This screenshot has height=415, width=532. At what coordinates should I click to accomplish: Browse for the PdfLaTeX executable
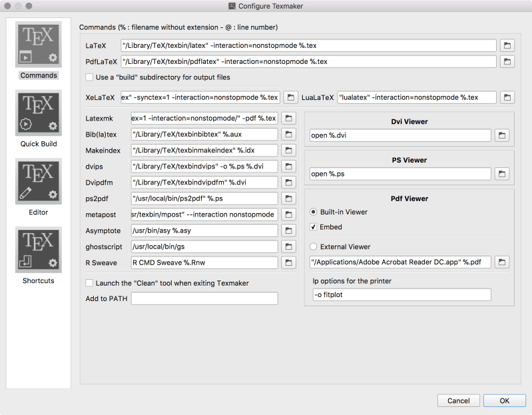pyautogui.click(x=507, y=61)
